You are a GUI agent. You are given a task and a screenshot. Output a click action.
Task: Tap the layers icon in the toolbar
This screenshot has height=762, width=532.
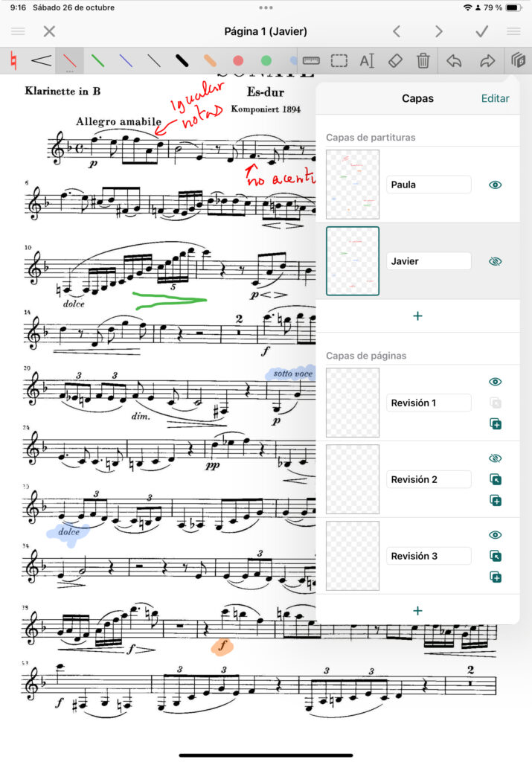(x=518, y=61)
